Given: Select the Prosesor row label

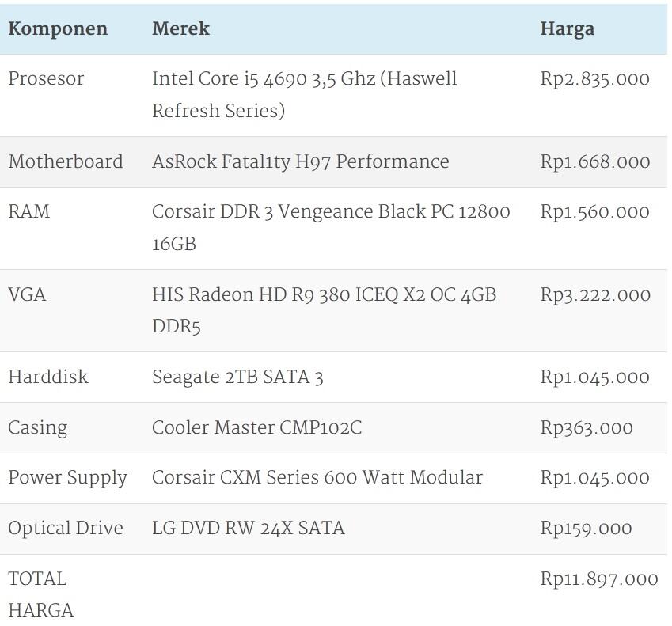Looking at the screenshot, I should coord(46,79).
